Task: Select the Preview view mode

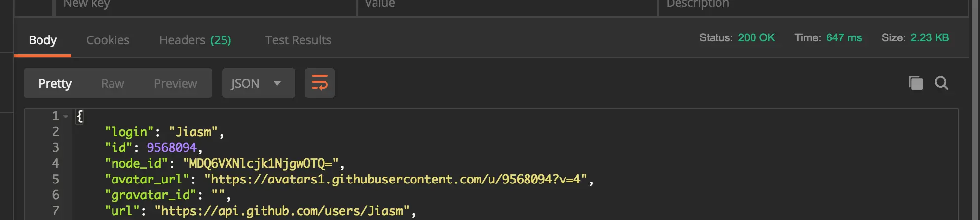Action: click(175, 83)
